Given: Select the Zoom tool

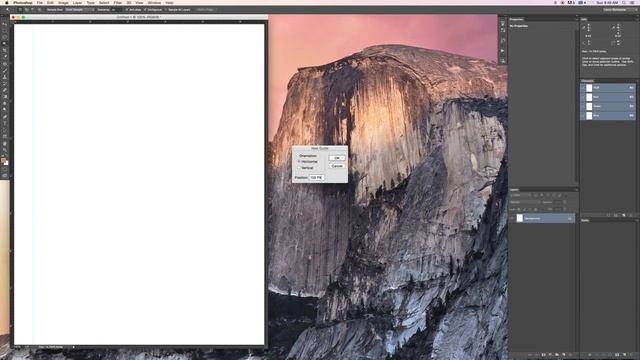Looking at the screenshot, I should (5, 150).
